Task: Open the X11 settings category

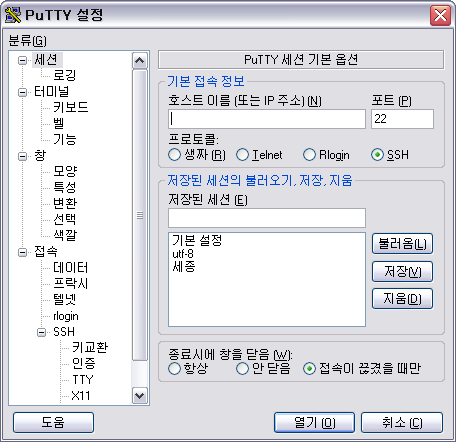Action: [x=81, y=396]
